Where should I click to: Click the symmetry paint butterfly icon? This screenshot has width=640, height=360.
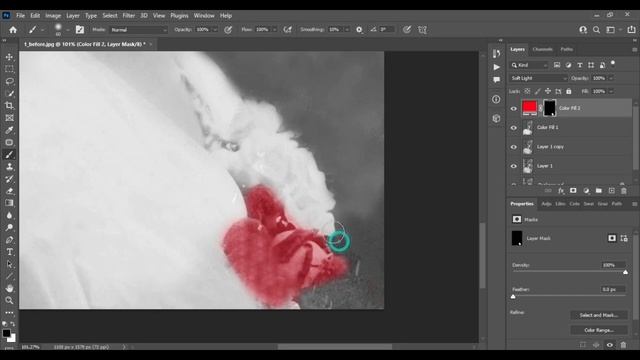pos(422,30)
